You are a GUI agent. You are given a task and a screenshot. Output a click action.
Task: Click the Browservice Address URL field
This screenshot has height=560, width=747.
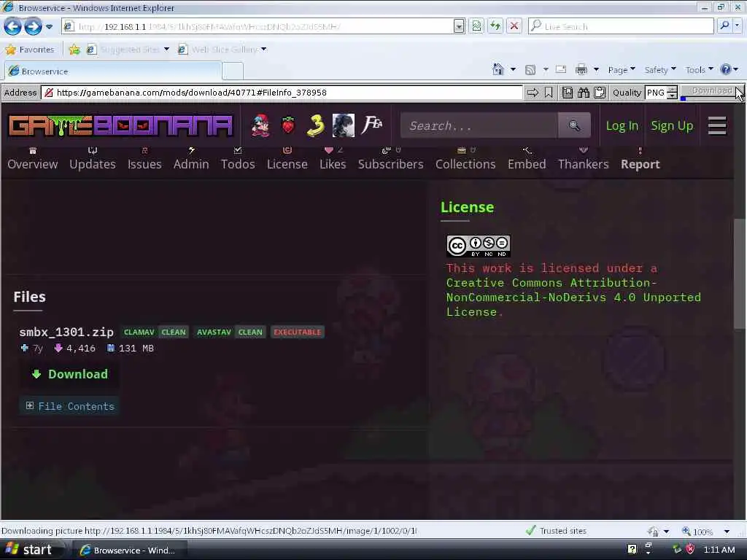(x=282, y=93)
